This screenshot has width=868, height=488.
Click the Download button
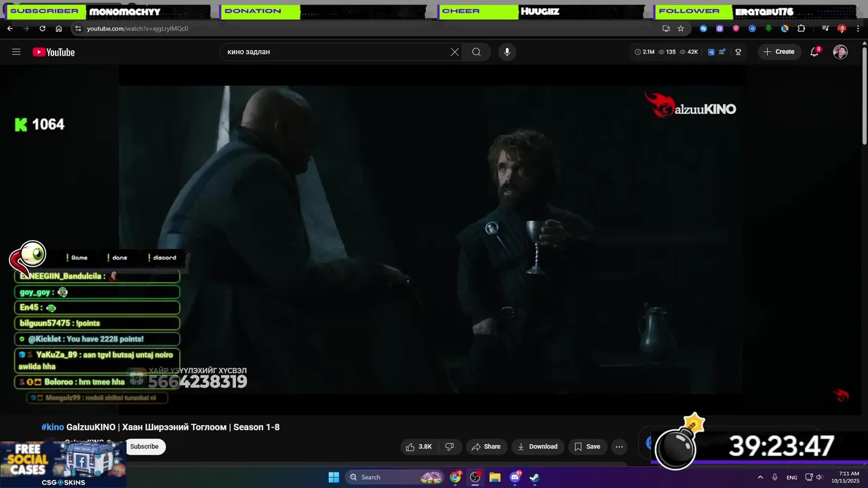pos(537,447)
